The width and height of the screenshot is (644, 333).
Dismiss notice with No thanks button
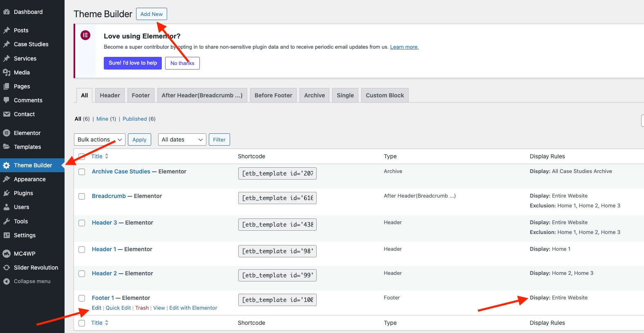pos(182,63)
